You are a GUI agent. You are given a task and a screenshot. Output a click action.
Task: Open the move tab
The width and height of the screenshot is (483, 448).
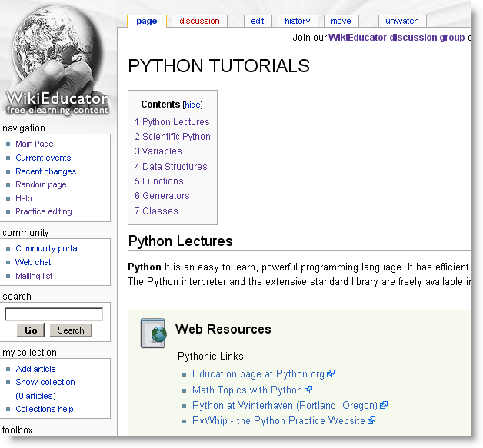[341, 21]
